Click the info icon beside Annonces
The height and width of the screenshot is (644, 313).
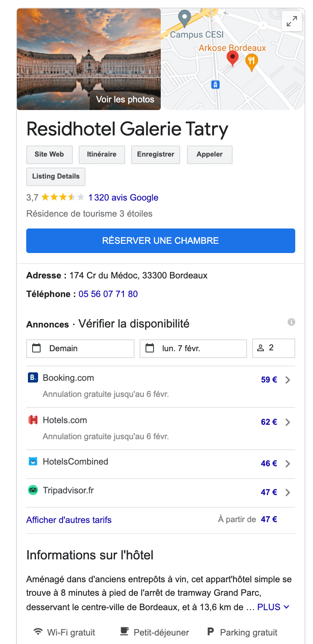[x=291, y=322]
